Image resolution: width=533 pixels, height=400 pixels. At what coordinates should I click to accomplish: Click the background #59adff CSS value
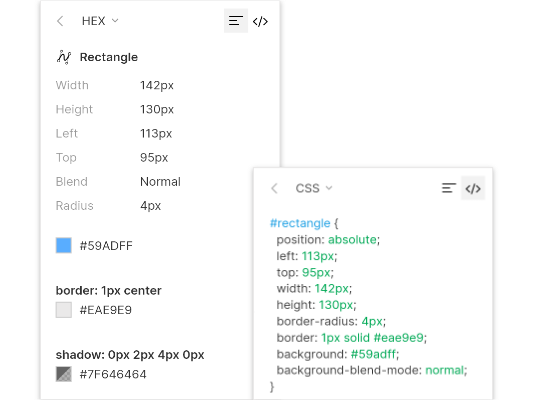373,354
